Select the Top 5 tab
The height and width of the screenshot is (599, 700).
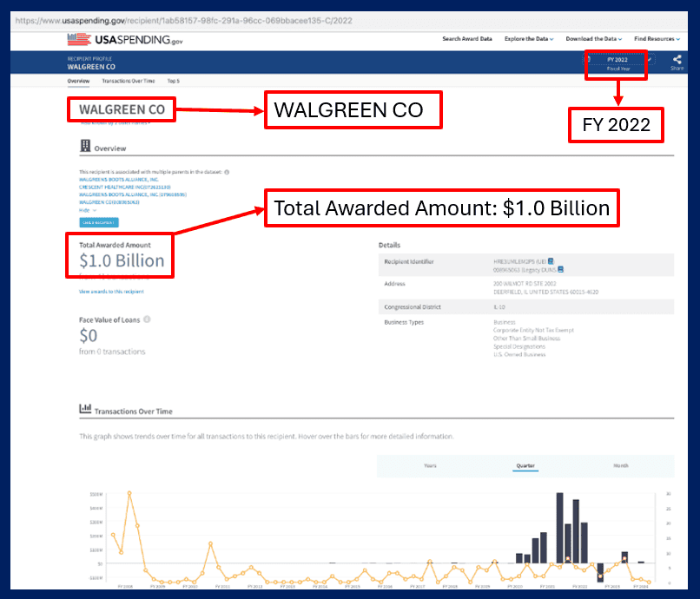173,81
